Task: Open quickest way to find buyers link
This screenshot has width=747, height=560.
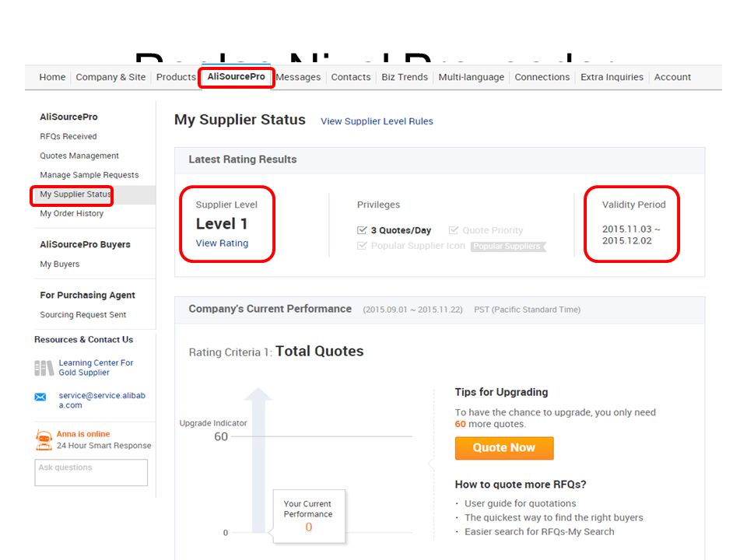Action: point(553,518)
